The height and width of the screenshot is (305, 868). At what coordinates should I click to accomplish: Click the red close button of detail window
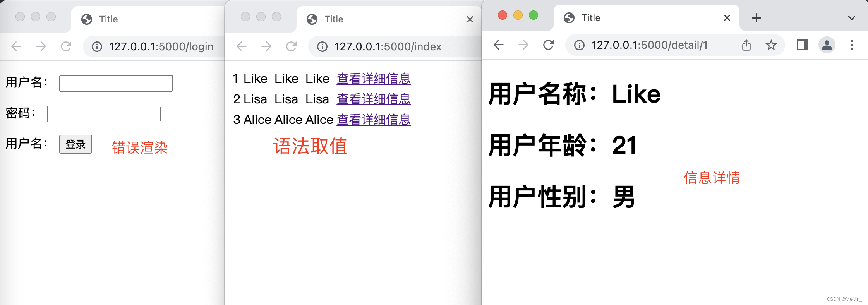(x=503, y=15)
